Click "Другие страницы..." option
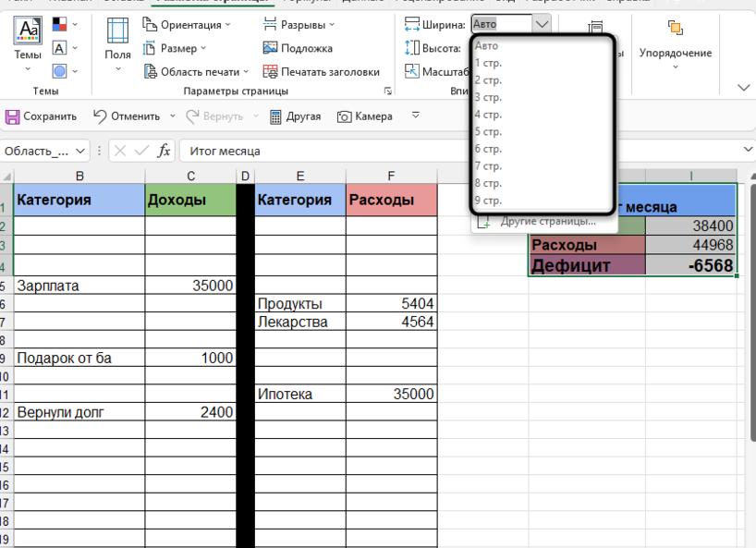This screenshot has width=756, height=548. tap(547, 221)
